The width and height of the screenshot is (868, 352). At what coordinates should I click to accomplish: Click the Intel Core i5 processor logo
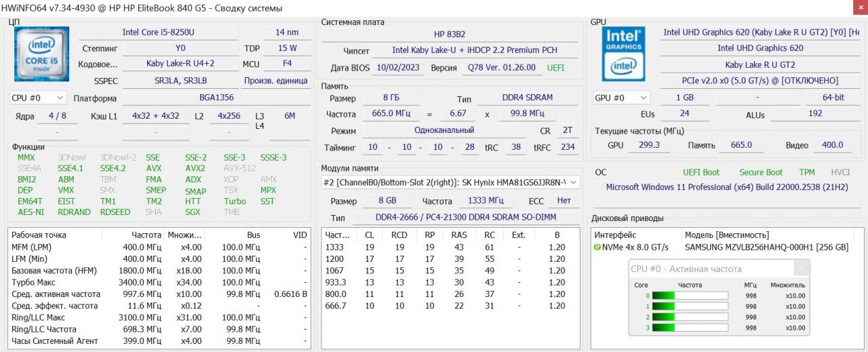point(42,54)
